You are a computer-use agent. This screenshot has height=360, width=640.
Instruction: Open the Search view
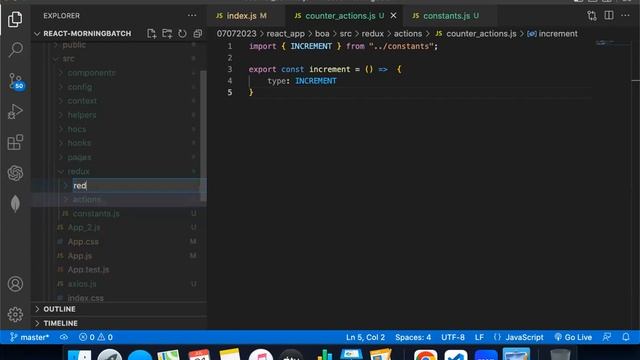[15, 50]
